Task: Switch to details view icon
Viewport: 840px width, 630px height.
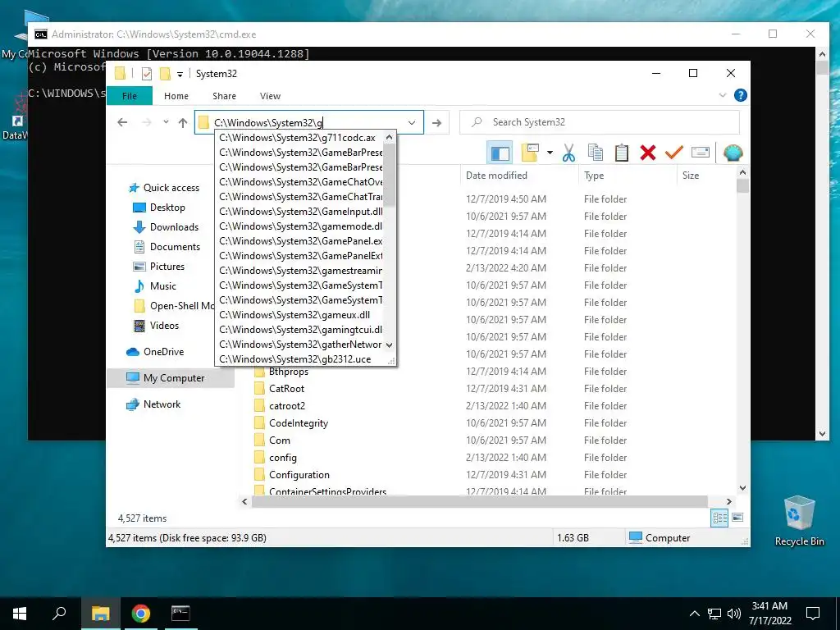Action: (719, 518)
